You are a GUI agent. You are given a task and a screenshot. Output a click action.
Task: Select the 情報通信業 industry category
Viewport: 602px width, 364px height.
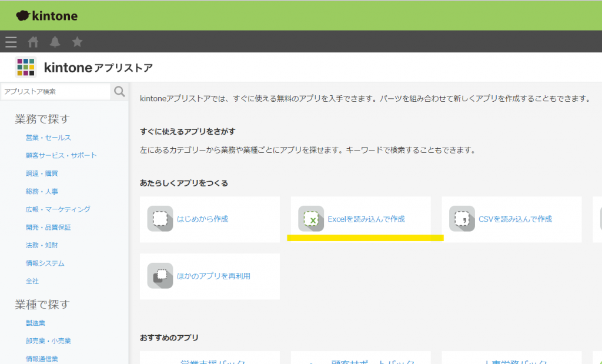coord(42,359)
